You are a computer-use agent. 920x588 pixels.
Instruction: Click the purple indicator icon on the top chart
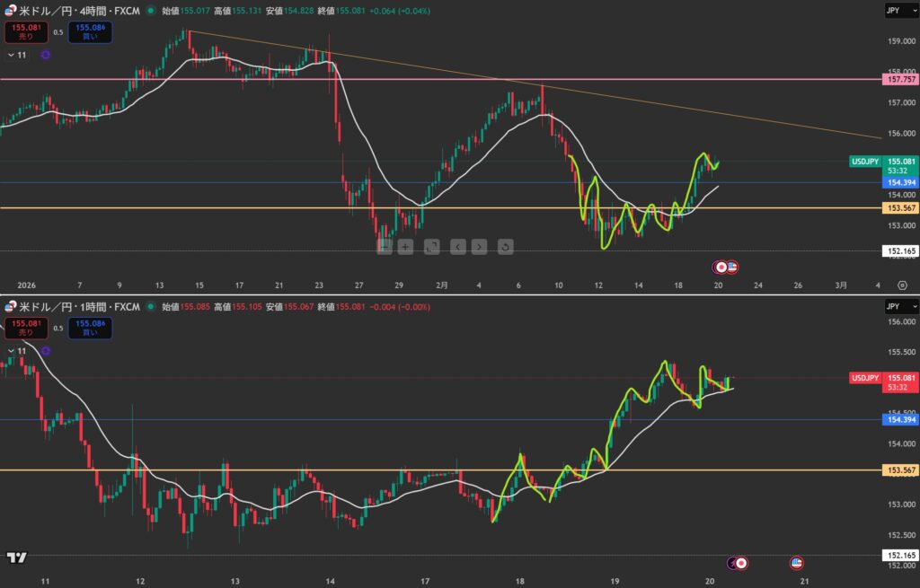46,55
